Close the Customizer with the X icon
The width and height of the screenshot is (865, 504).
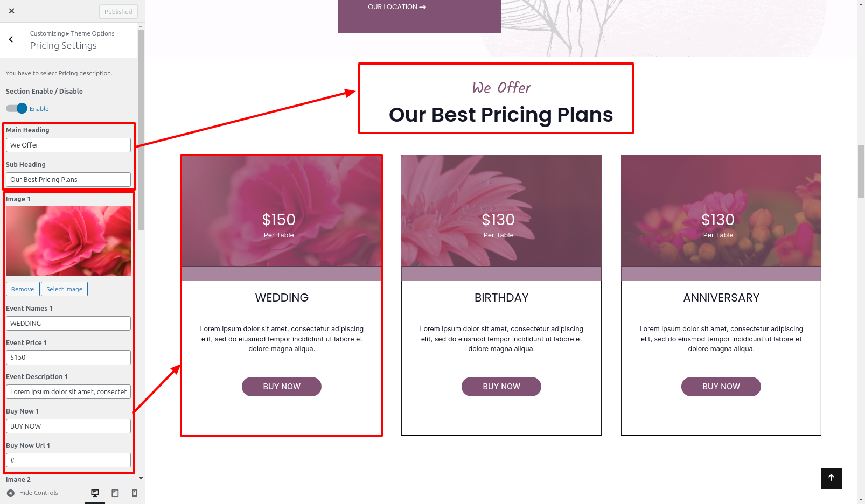point(11,11)
